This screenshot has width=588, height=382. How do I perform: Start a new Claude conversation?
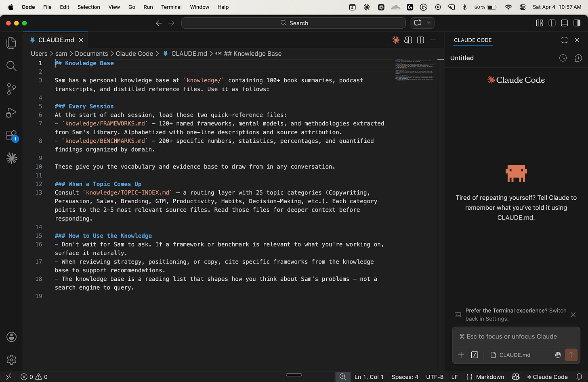[578, 58]
